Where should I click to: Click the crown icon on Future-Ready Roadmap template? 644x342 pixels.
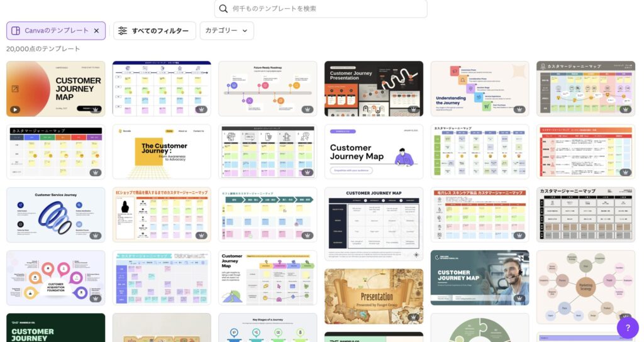click(308, 109)
